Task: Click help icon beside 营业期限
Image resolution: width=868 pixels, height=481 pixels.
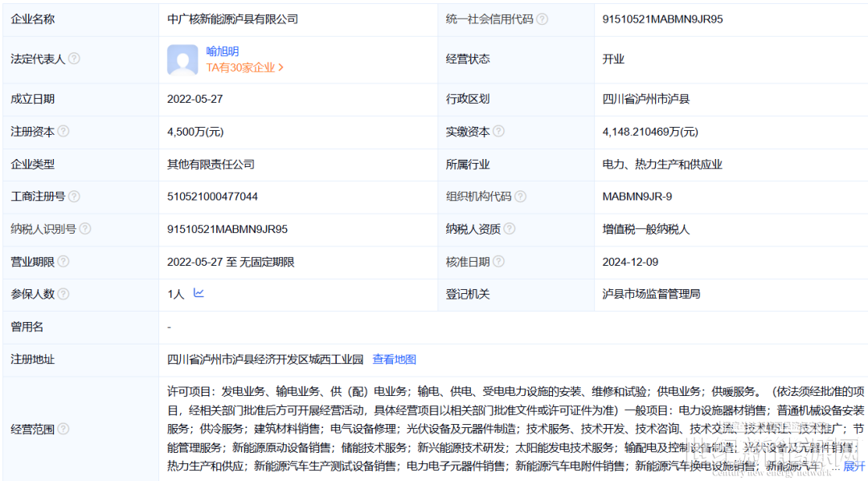Action: tap(63, 262)
